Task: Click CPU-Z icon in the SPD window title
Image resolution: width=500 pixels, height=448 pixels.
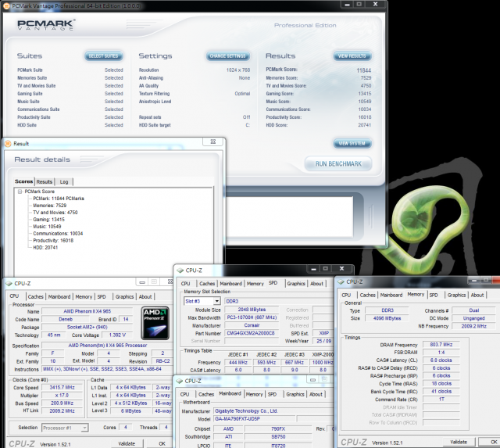Action: pyautogui.click(x=180, y=271)
